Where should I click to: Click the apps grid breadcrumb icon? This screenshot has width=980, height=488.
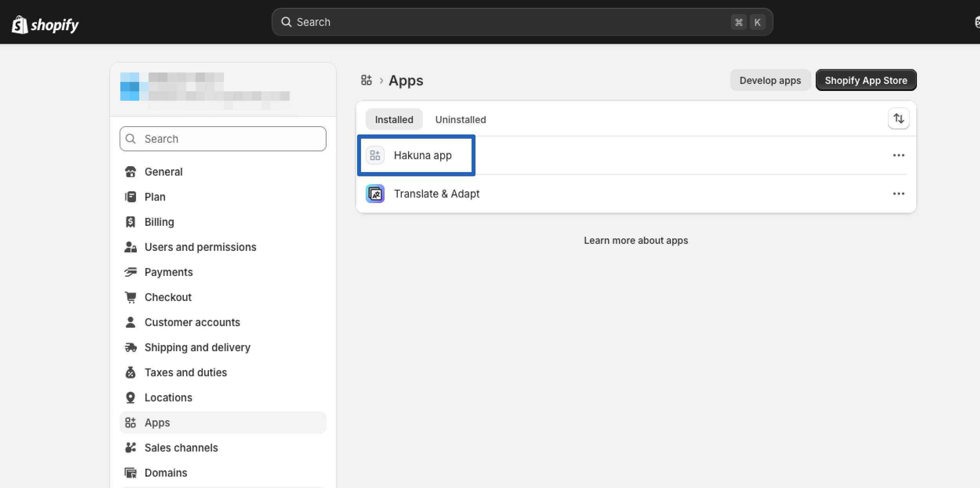pos(366,80)
